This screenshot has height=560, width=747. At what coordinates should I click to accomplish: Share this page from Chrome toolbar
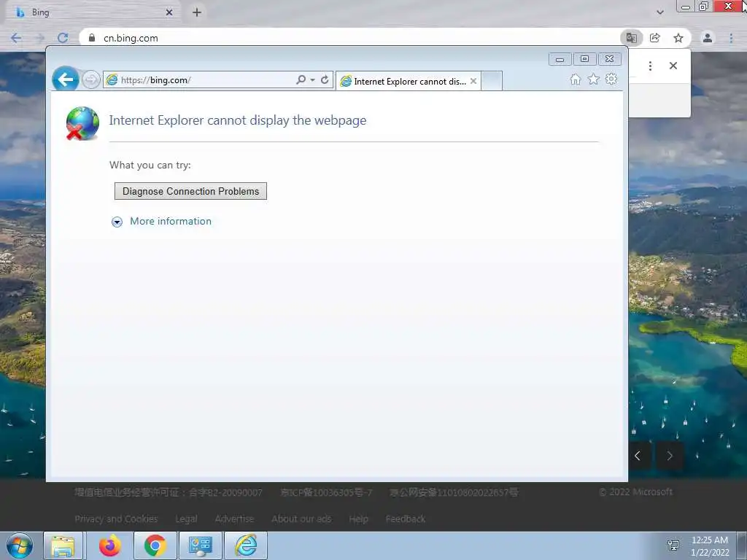click(655, 38)
